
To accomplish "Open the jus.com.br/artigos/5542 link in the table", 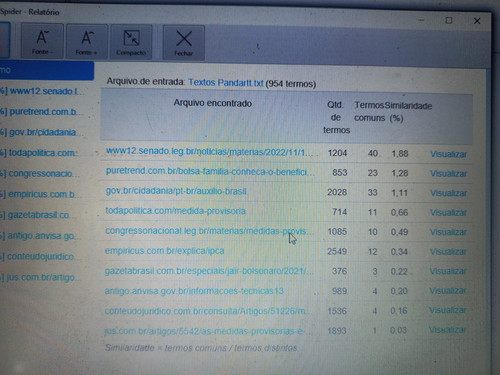I will 208,331.
